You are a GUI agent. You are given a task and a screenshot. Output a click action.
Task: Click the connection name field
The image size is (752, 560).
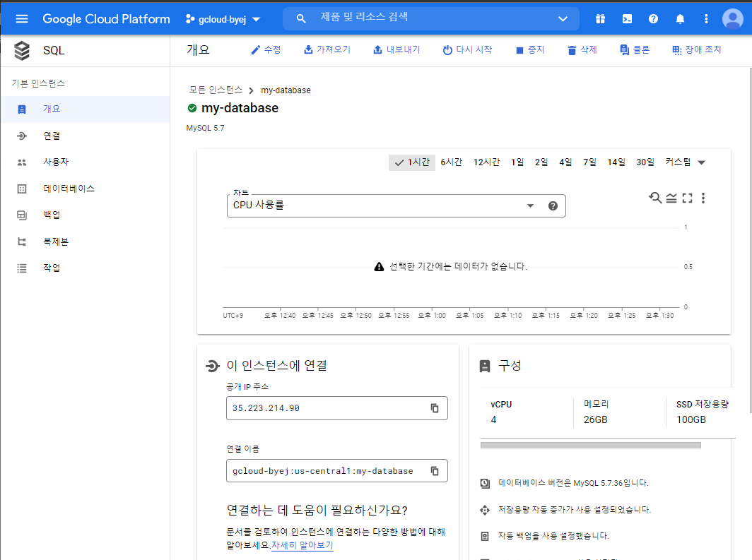(x=336, y=471)
